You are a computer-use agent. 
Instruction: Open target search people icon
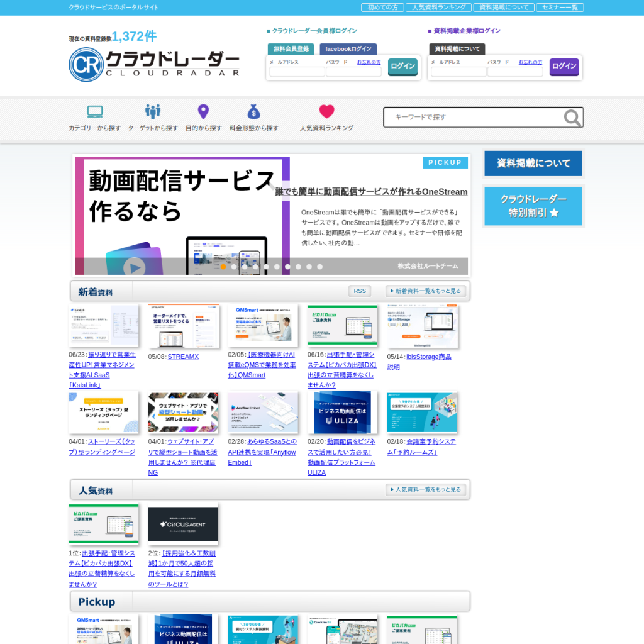click(x=153, y=111)
